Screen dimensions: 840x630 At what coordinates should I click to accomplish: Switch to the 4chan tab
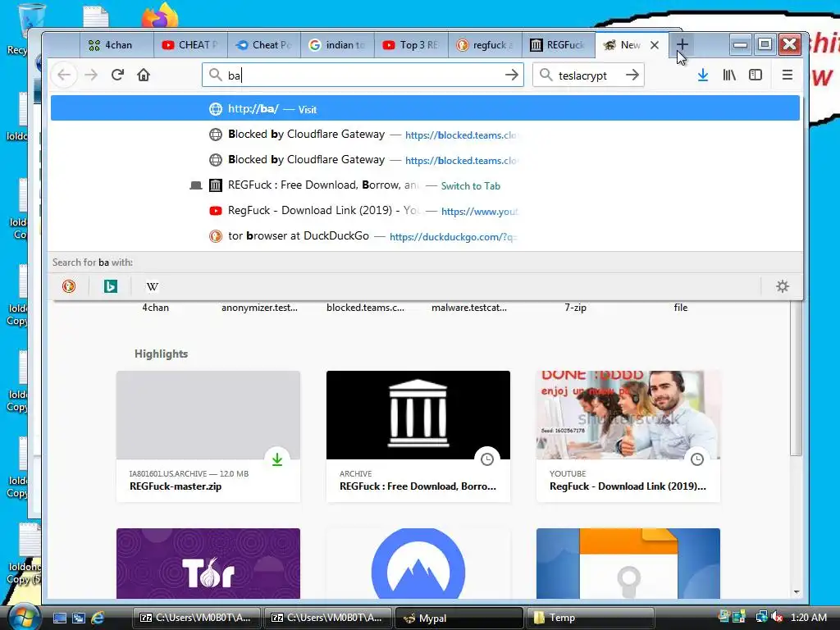click(x=116, y=45)
